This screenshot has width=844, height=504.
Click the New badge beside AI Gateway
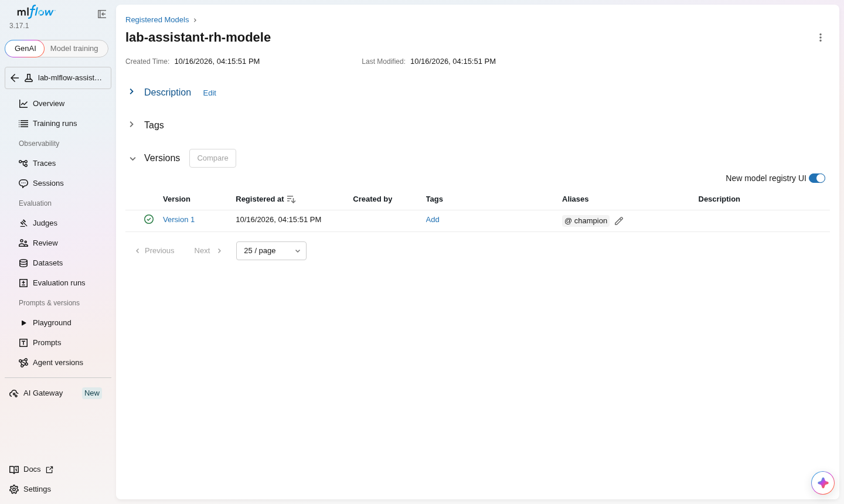coord(92,393)
